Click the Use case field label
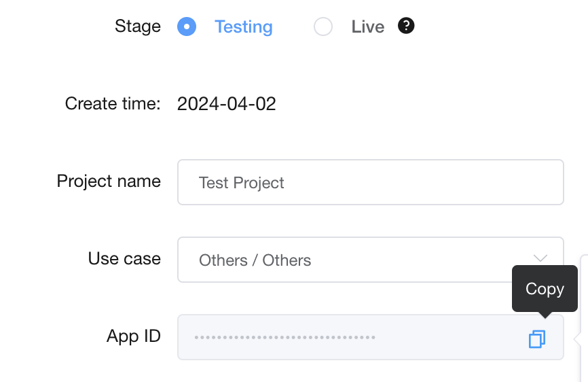This screenshot has height=382, width=588. tap(124, 259)
